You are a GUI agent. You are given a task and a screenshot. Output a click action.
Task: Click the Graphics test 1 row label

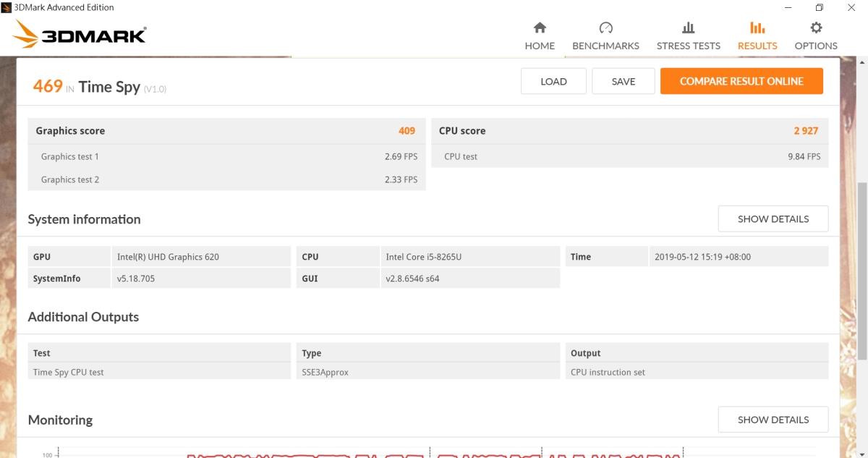tap(70, 156)
